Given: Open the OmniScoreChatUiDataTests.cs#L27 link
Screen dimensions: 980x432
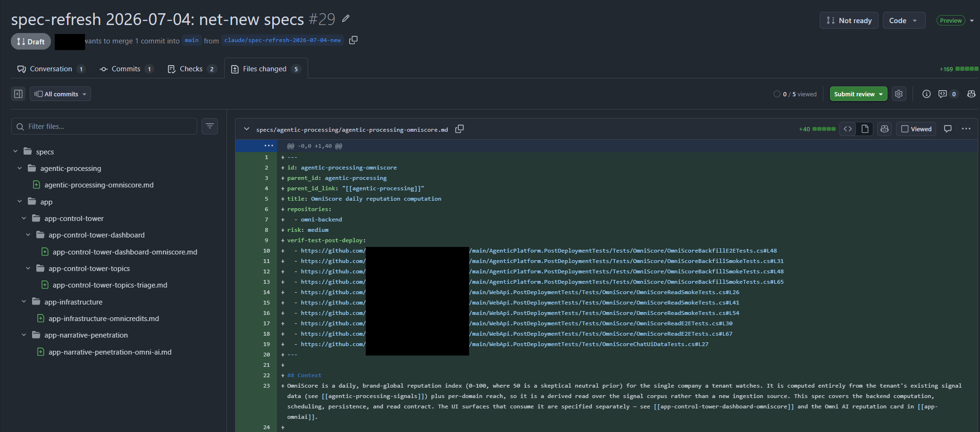Looking at the screenshot, I should pos(504,344).
